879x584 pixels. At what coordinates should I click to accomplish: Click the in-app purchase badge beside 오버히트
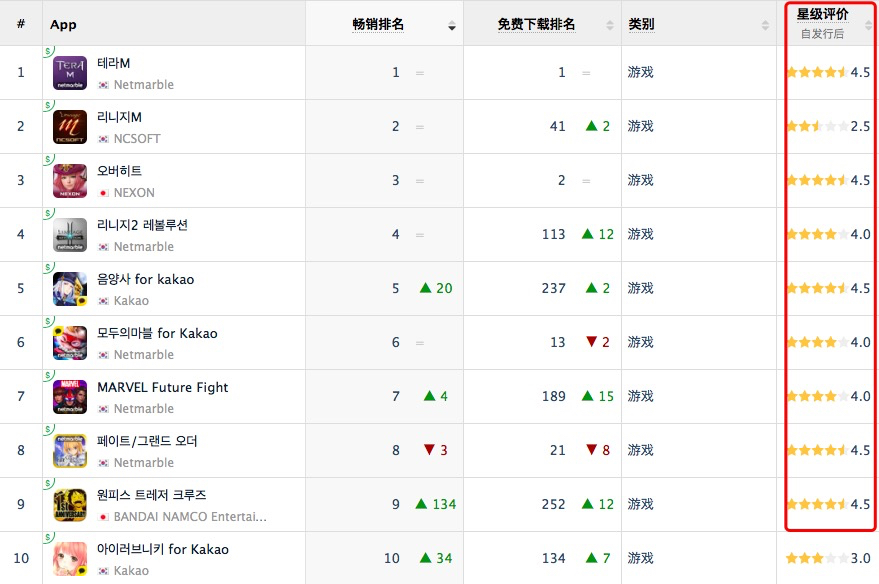coord(48,160)
